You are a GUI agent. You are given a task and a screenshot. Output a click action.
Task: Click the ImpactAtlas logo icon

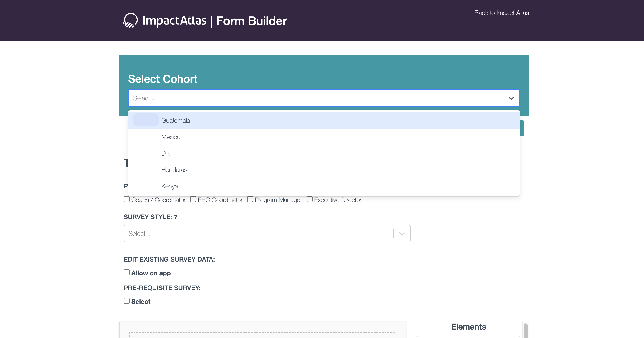pos(130,20)
